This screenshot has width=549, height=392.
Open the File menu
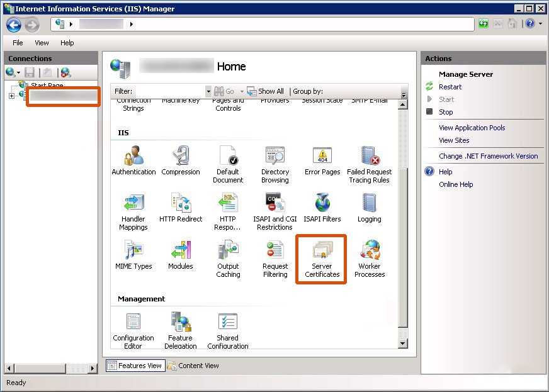click(x=18, y=43)
